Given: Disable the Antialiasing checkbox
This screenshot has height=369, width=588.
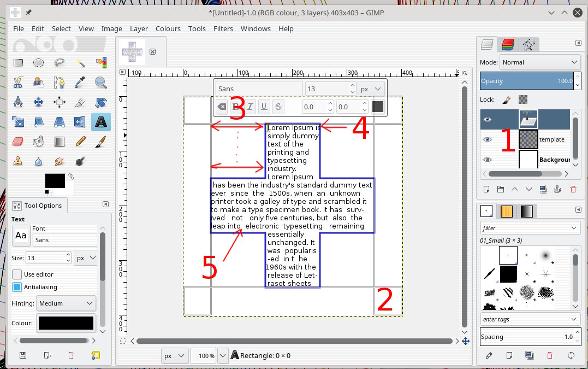Looking at the screenshot, I should 17,287.
